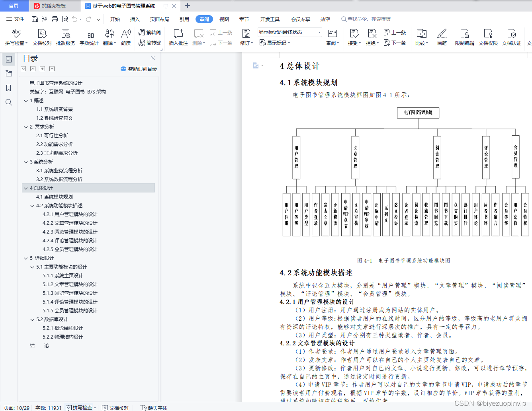The height and width of the screenshot is (411, 532).
Task: Collapse the 5 详细设计 outline section
Action: 26,258
